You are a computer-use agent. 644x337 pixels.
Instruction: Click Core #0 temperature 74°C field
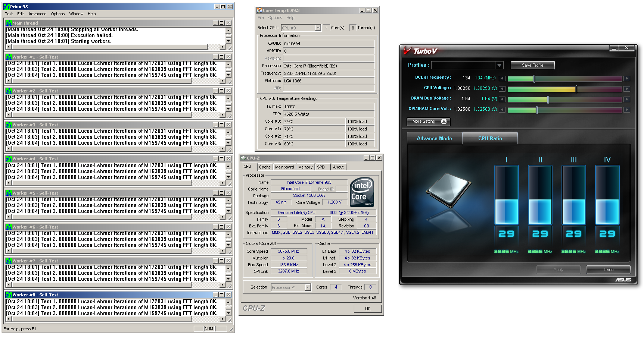314,122
